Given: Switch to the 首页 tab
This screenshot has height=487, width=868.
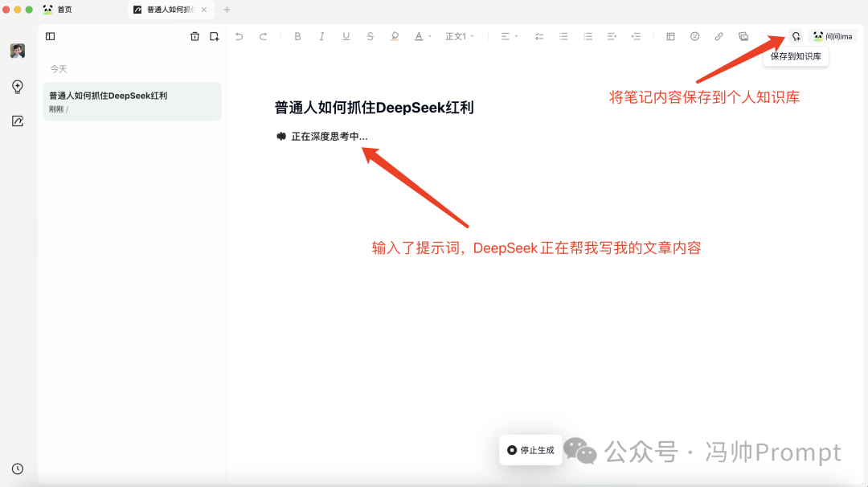Looking at the screenshot, I should click(58, 10).
